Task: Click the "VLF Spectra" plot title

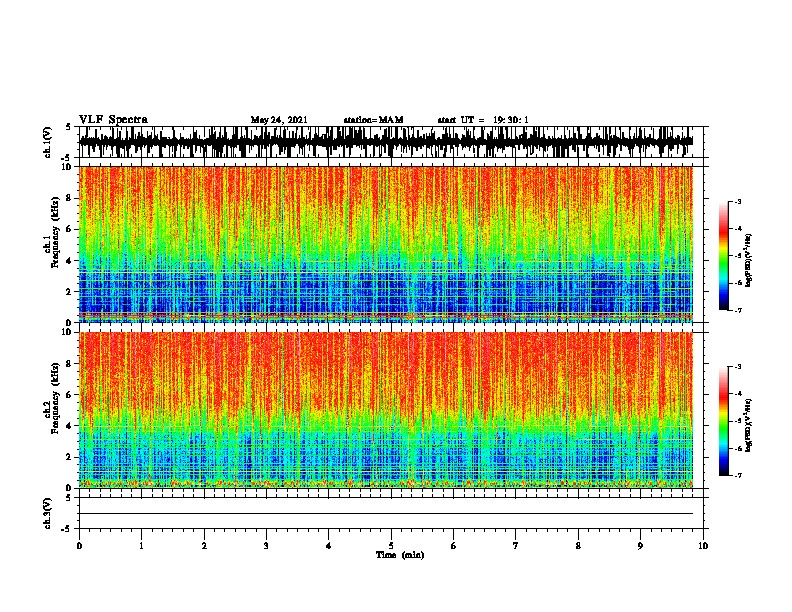Action: (x=113, y=119)
